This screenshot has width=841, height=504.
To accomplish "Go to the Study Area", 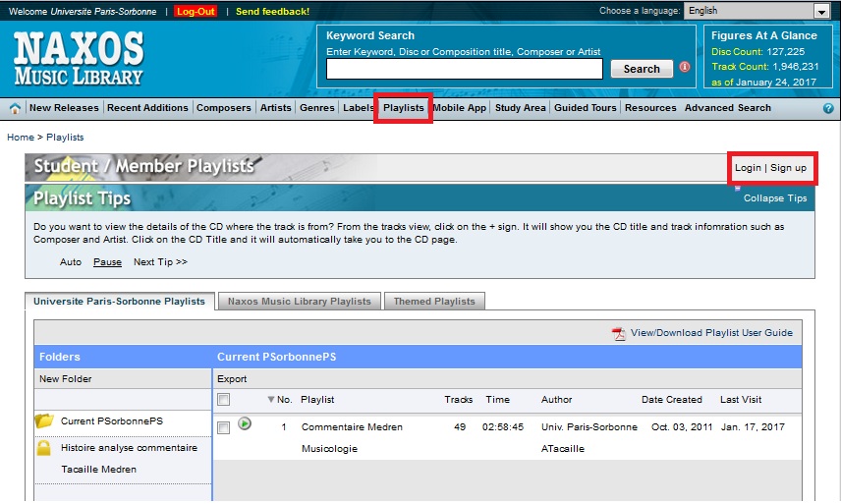I will 521,108.
